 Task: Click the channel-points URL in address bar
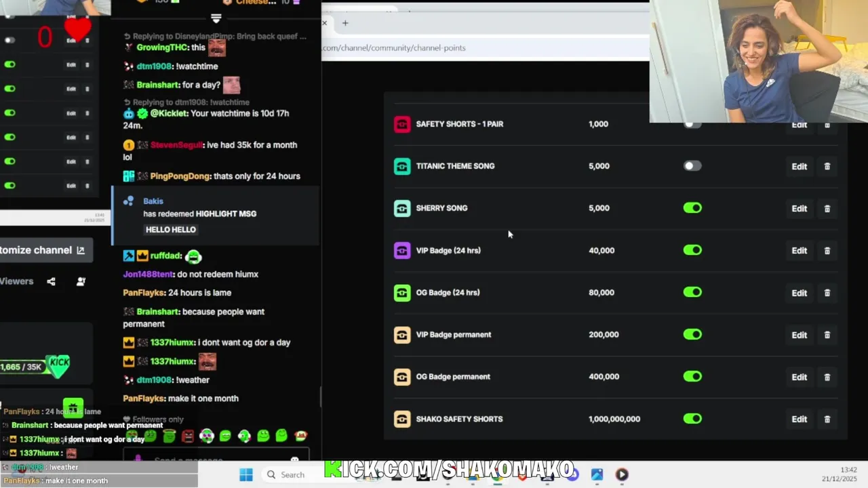[x=394, y=48]
